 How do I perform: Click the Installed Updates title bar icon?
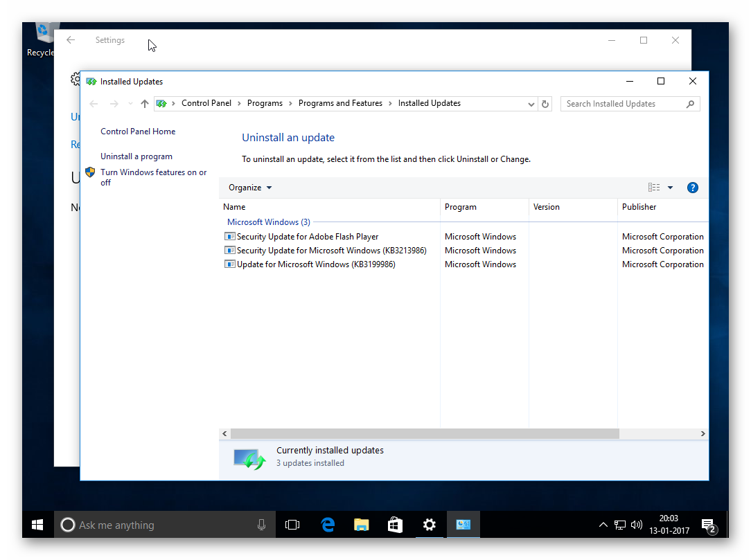[x=91, y=82]
